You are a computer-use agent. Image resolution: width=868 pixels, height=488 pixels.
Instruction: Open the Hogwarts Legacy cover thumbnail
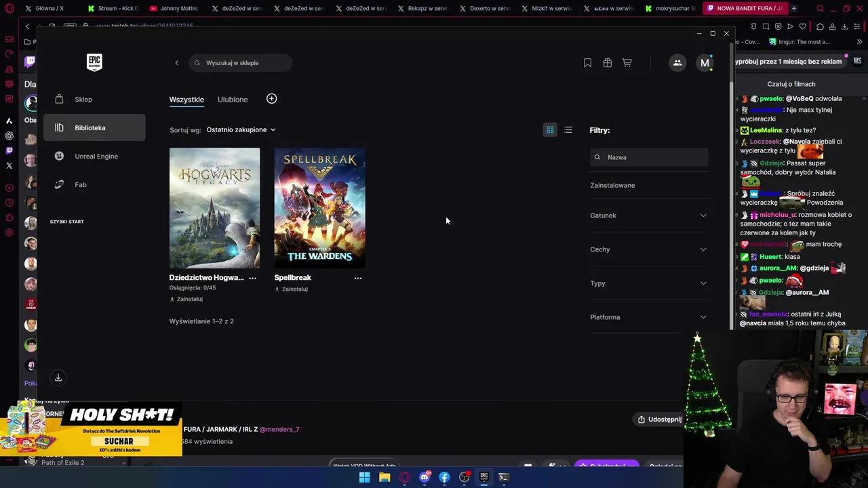pos(214,208)
